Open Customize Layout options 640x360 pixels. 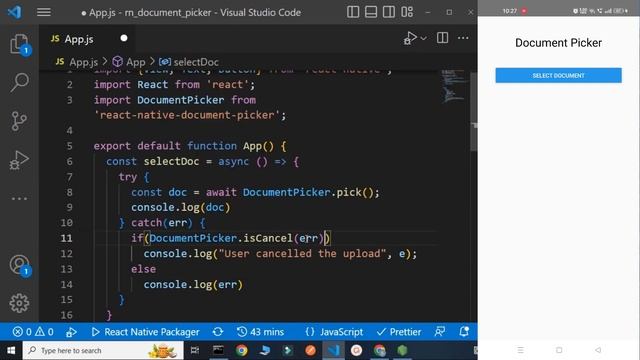click(x=407, y=12)
